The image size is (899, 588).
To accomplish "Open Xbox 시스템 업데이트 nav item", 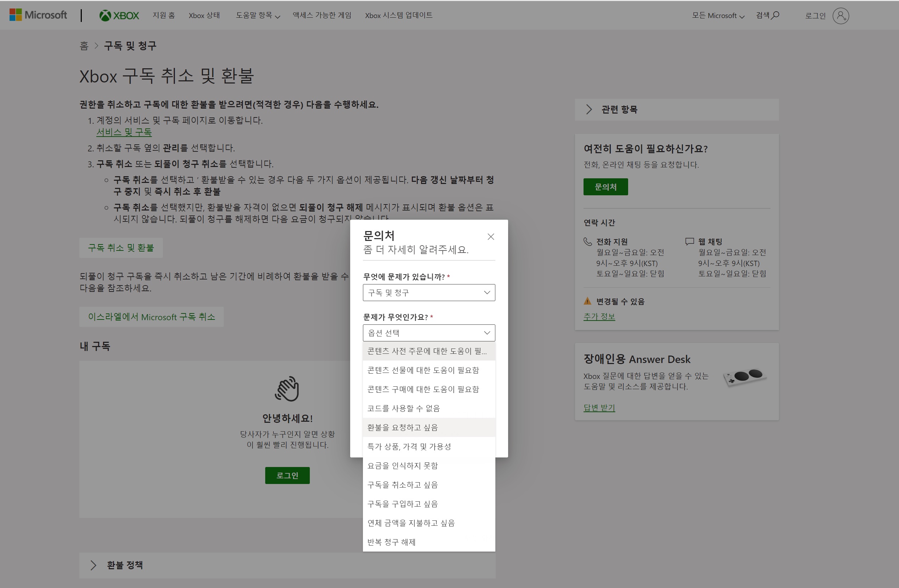I will pos(398,15).
